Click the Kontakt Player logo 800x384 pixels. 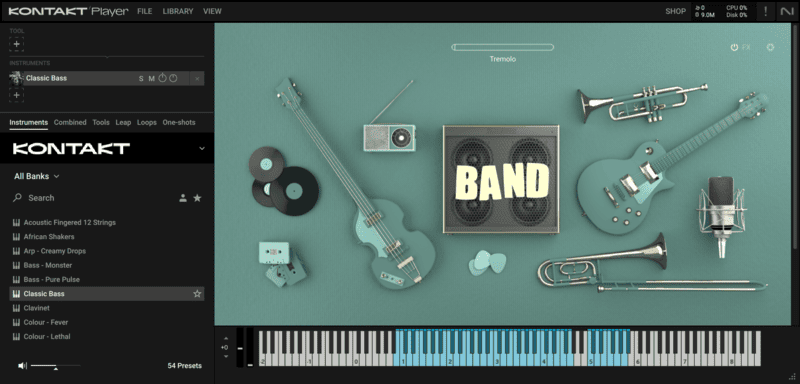(x=68, y=11)
